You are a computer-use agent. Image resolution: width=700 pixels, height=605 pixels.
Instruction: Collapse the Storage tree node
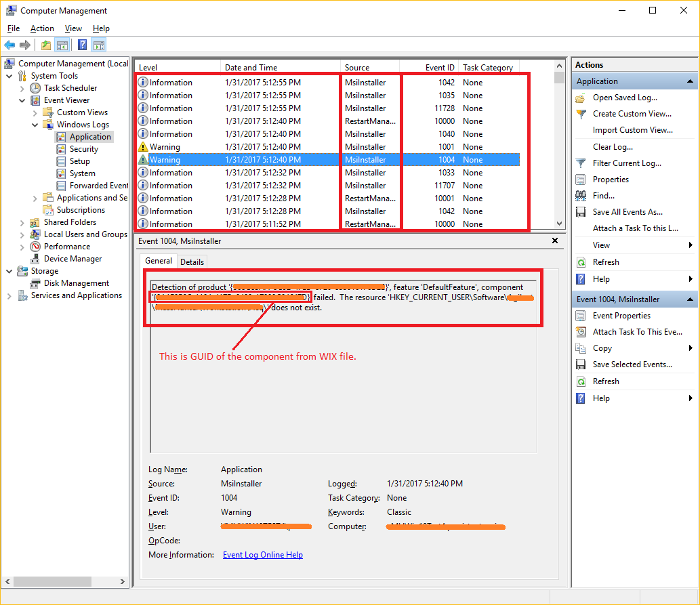pyautogui.click(x=9, y=271)
